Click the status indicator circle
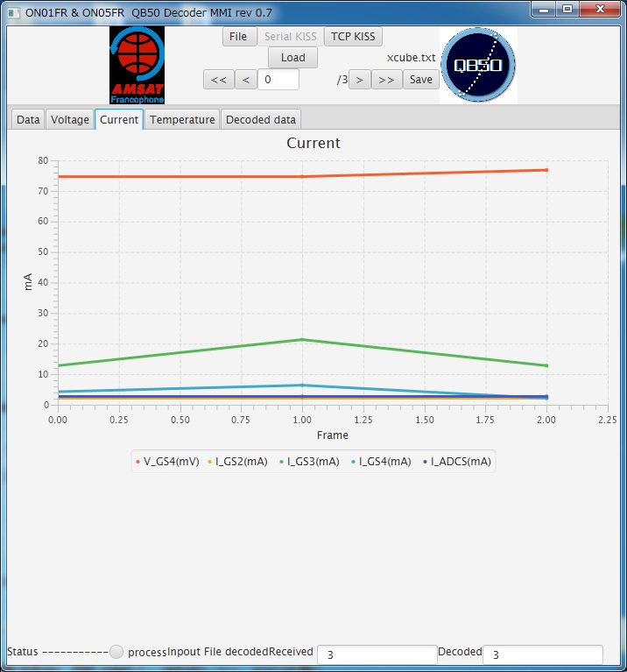Image resolution: width=627 pixels, height=672 pixels. coord(116,652)
